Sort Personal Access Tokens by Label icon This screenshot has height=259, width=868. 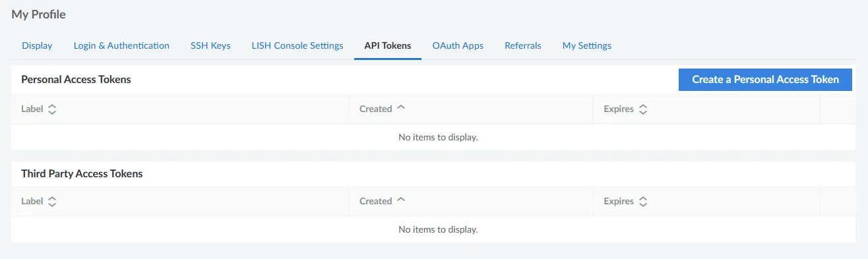pos(52,109)
